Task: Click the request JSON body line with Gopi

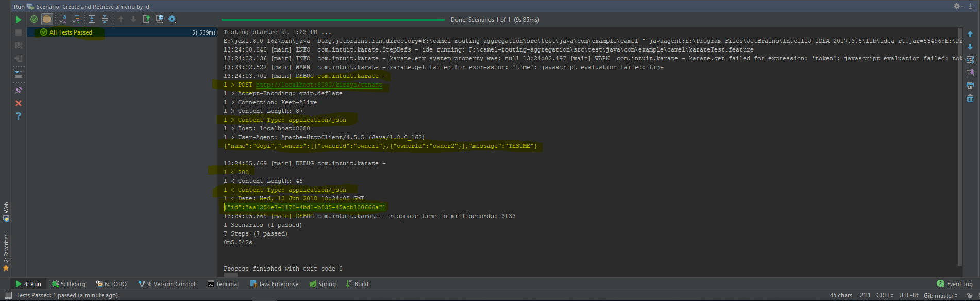Action: pyautogui.click(x=380, y=146)
